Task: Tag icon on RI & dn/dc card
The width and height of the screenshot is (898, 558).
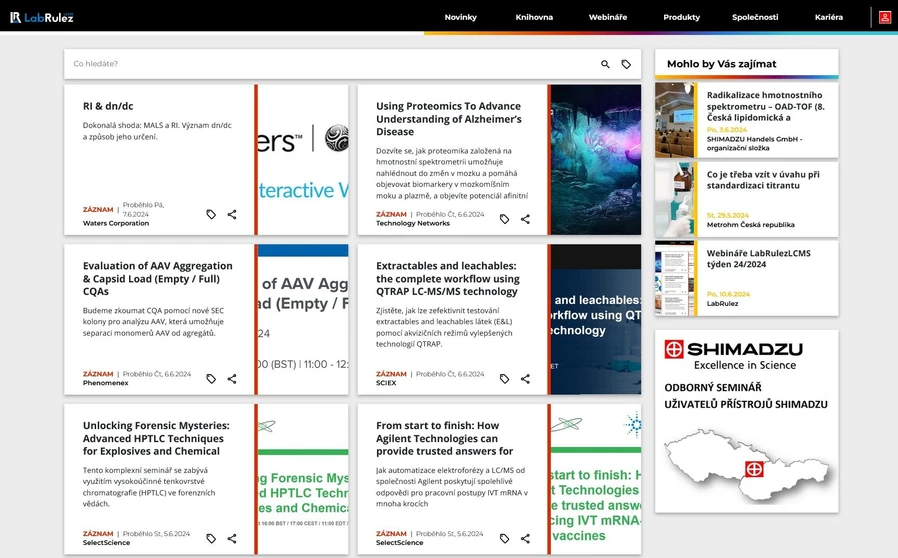Action: 211,214
